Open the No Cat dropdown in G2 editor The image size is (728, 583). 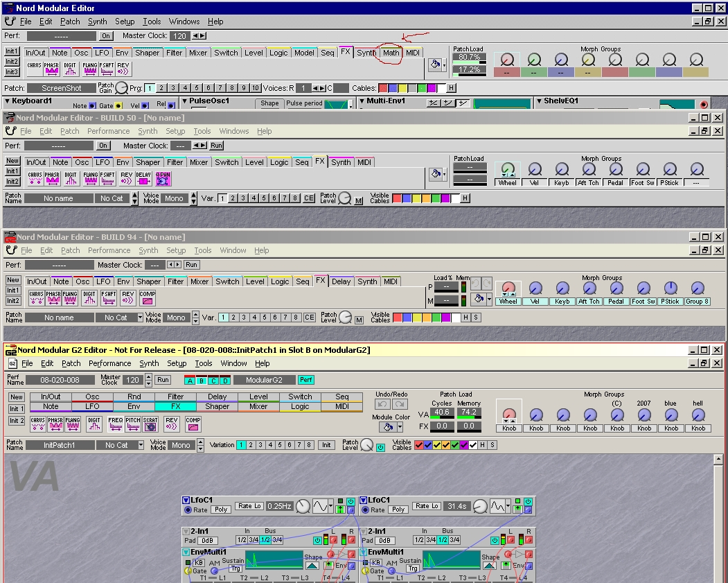[142, 445]
